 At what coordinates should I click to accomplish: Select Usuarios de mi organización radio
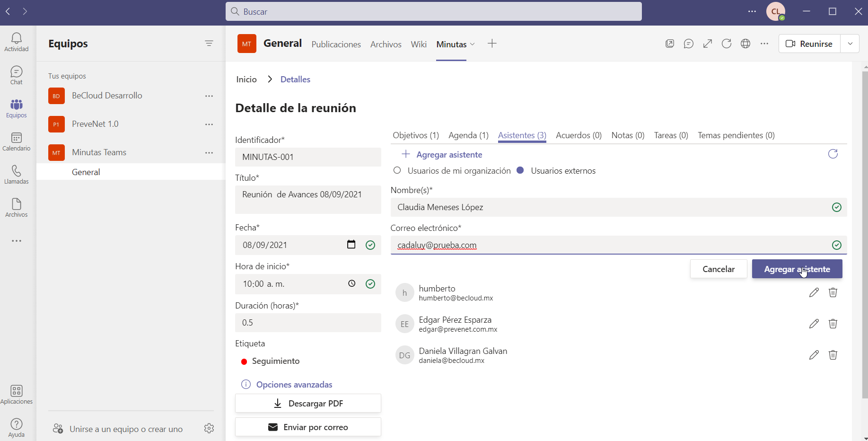(397, 170)
